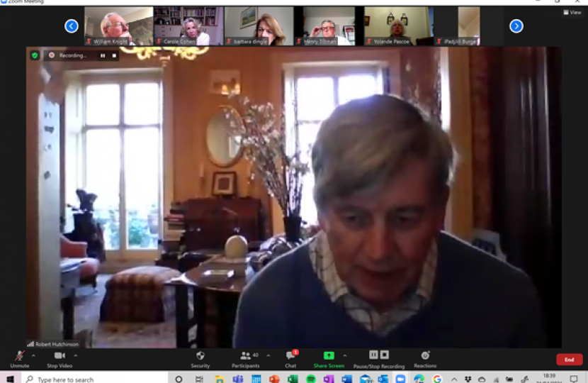Expand share options arrow beside Share Screen

(345, 356)
